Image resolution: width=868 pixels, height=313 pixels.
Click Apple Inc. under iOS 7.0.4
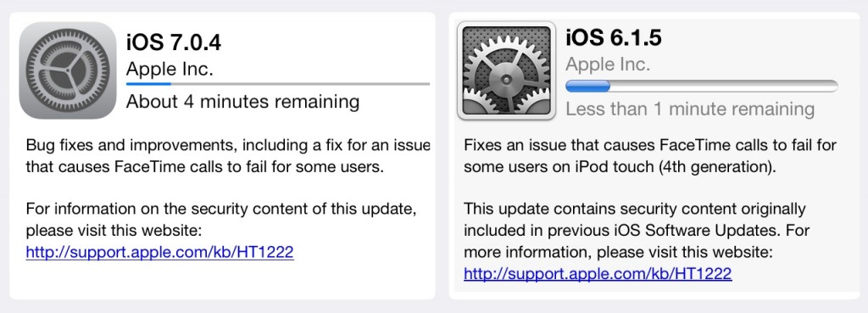pyautogui.click(x=170, y=70)
